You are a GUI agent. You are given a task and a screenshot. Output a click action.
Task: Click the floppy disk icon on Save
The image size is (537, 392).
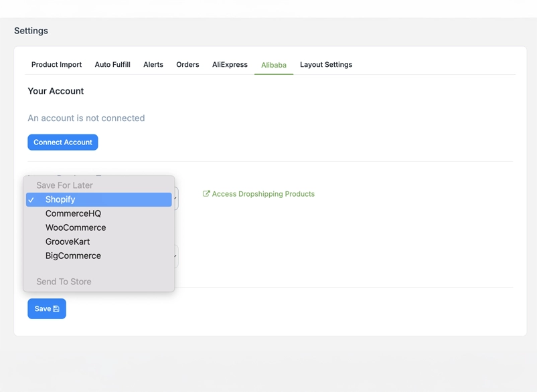click(56, 308)
